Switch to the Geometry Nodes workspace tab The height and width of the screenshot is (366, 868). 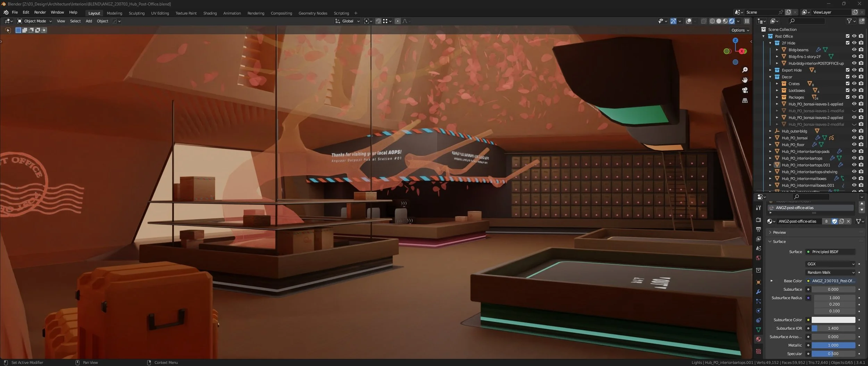point(313,13)
